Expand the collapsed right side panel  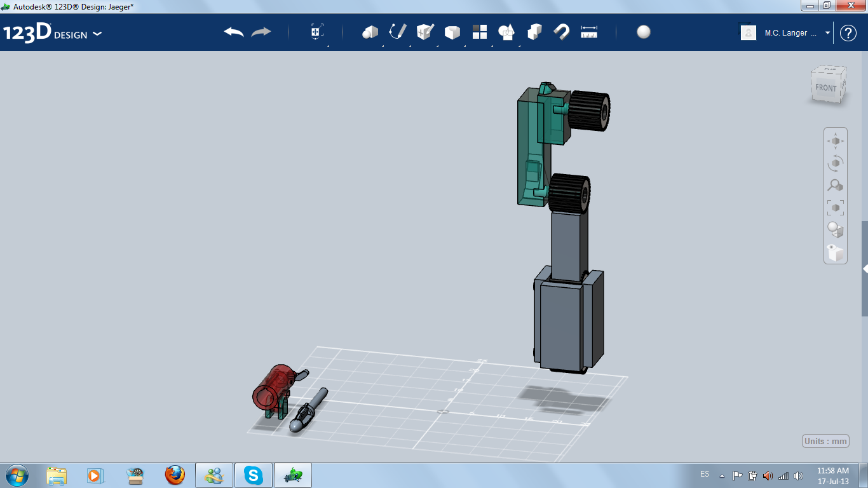865,269
